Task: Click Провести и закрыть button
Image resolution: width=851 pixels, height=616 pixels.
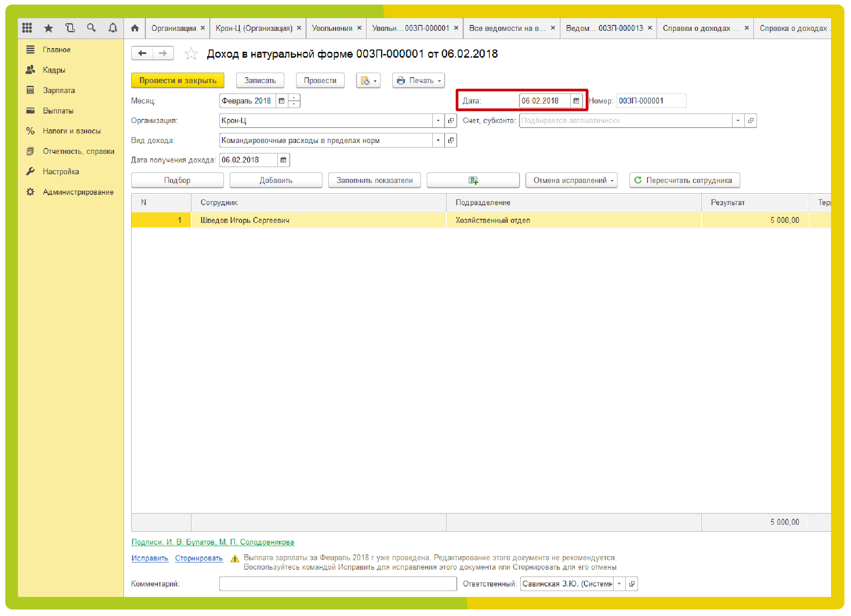Action: (178, 80)
